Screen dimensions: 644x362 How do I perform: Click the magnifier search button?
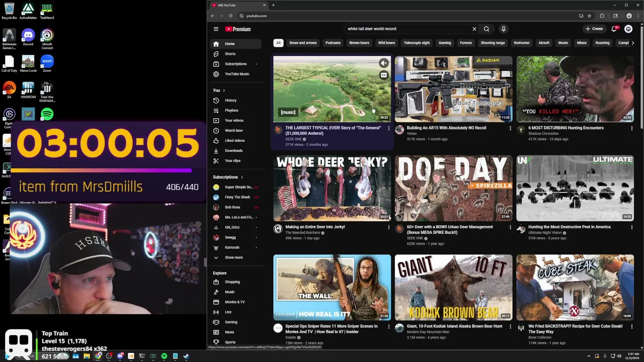pos(487,29)
